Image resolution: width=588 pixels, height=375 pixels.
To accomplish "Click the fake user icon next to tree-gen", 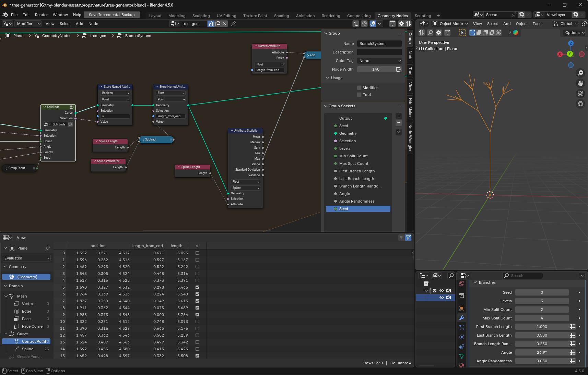I will [x=211, y=24].
